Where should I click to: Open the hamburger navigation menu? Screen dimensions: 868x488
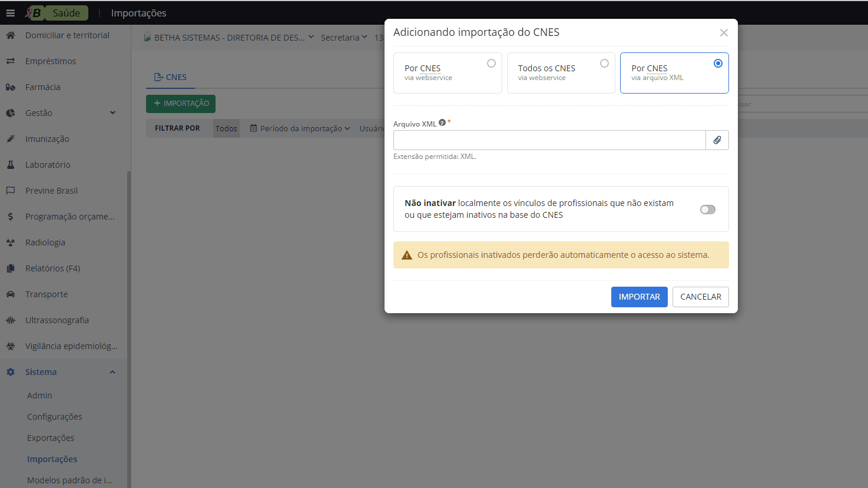click(x=11, y=12)
